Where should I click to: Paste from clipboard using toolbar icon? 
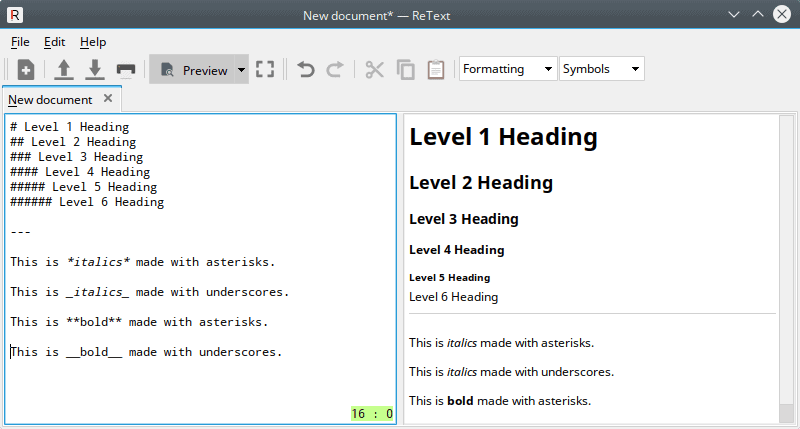tap(436, 70)
